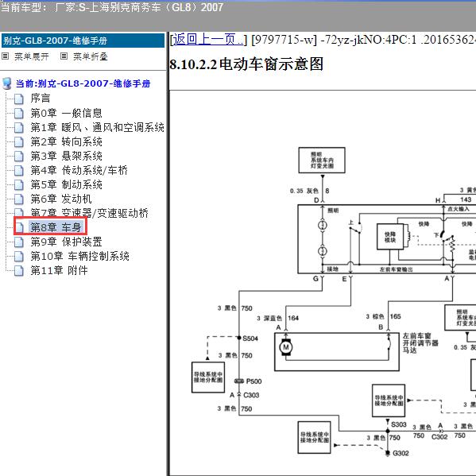Viewport: 476px width, 476px height.
Task: Open 第0章 一般信息
Action: pos(66,113)
